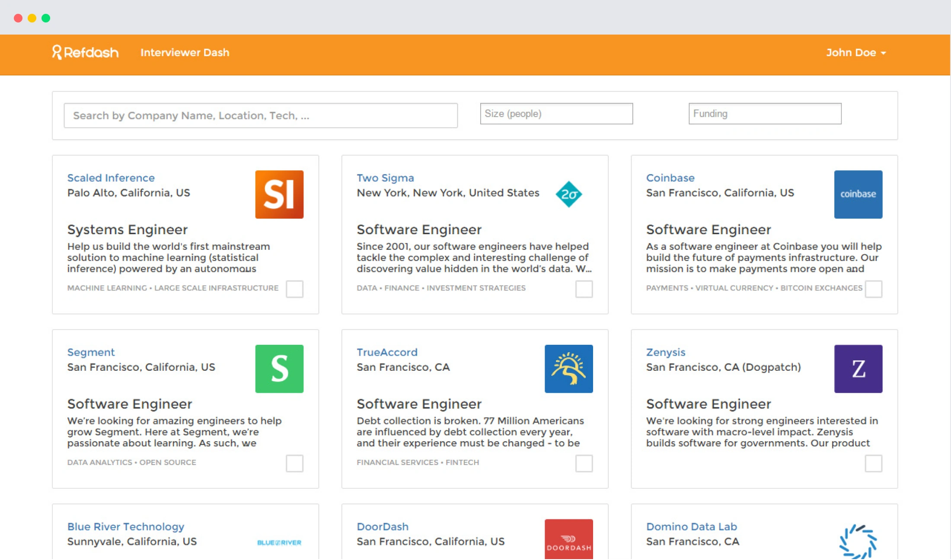Click the 'Financial Services • Fintech' tags
The height and width of the screenshot is (560, 951).
click(418, 462)
